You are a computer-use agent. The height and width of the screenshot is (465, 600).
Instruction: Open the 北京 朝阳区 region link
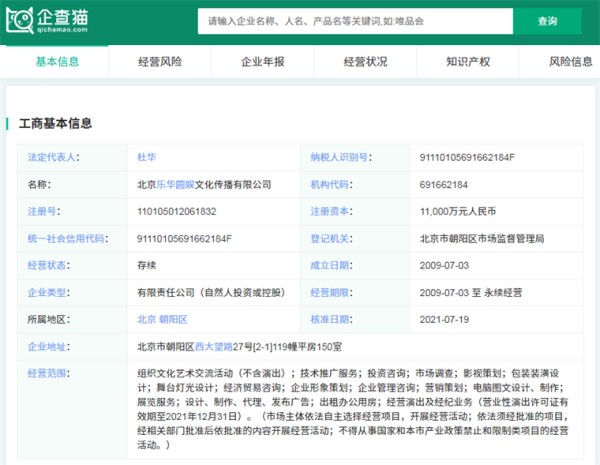tap(162, 319)
